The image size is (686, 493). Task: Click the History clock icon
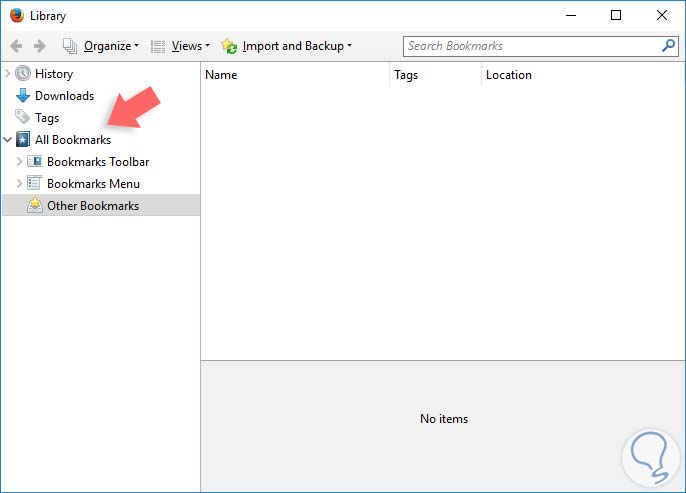pos(23,73)
